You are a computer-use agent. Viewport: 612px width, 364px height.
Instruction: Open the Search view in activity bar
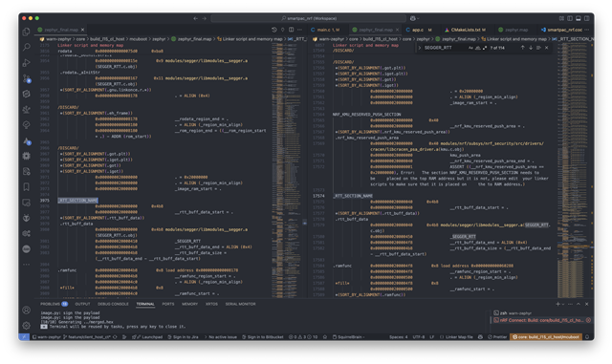(x=26, y=47)
